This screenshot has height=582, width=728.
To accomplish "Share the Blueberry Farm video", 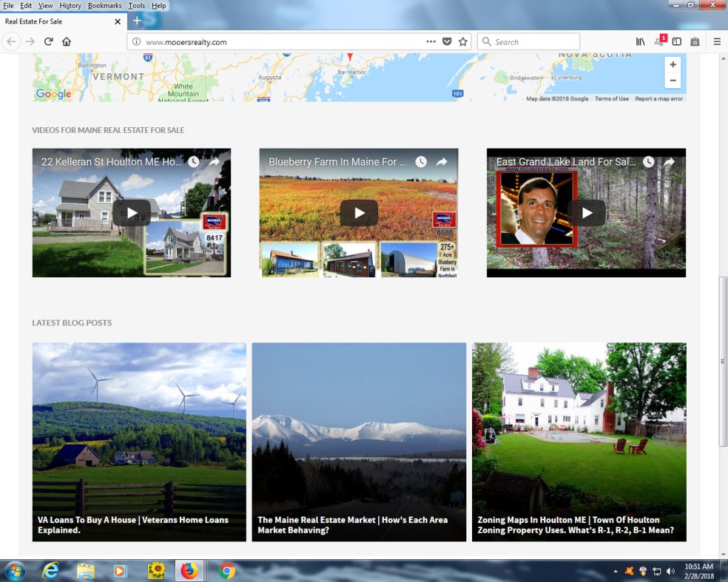I will click(x=441, y=161).
